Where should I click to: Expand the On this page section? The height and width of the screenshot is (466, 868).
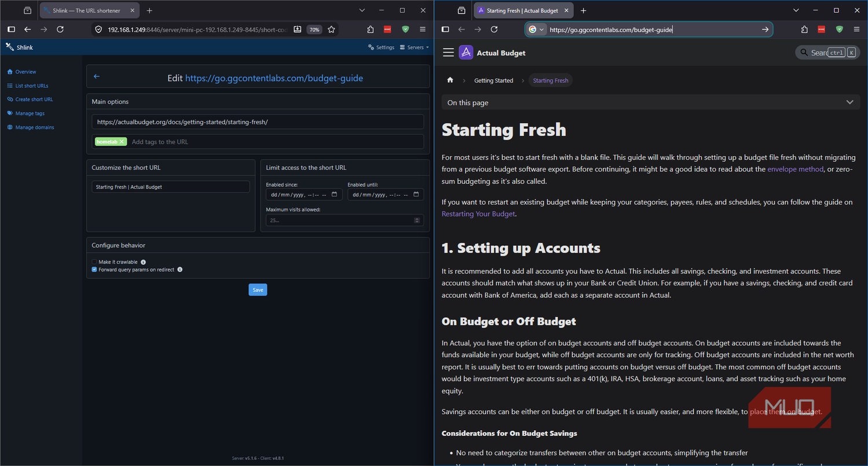point(651,102)
